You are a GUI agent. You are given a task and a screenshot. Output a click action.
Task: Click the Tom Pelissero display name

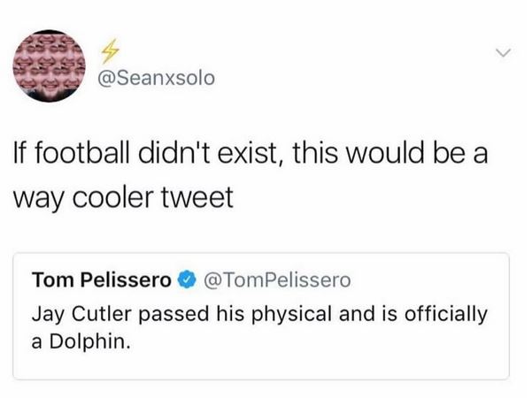point(101,280)
